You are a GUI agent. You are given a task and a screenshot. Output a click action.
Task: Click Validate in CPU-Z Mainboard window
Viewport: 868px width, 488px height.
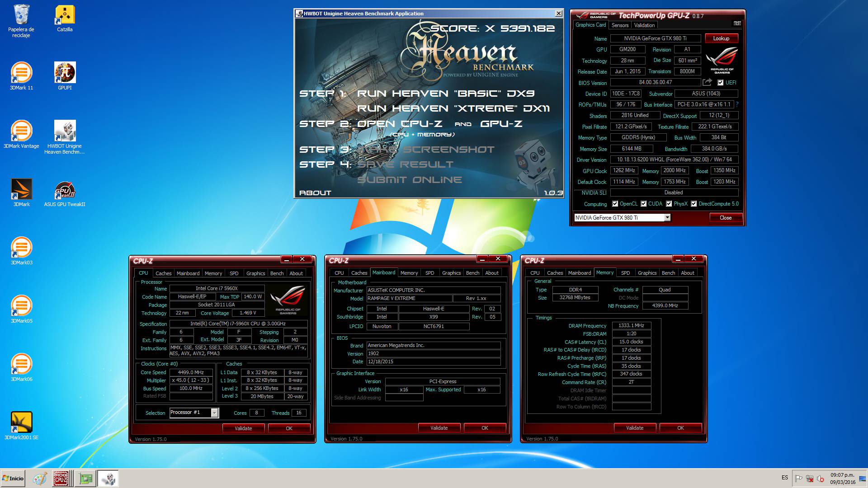point(439,428)
